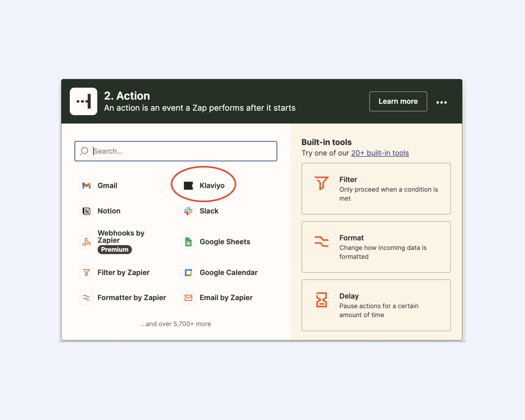Click the search magnifier icon

coord(84,151)
